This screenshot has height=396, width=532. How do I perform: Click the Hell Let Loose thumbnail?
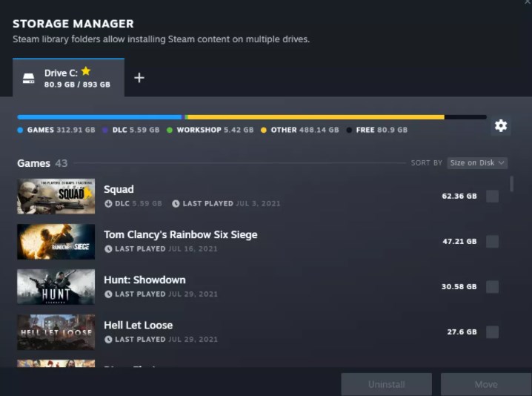click(56, 332)
